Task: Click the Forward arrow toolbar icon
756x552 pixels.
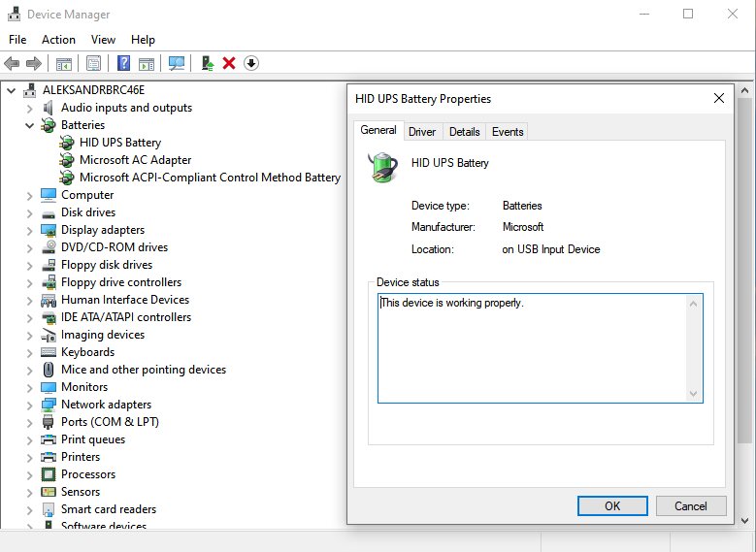Action: [x=34, y=63]
